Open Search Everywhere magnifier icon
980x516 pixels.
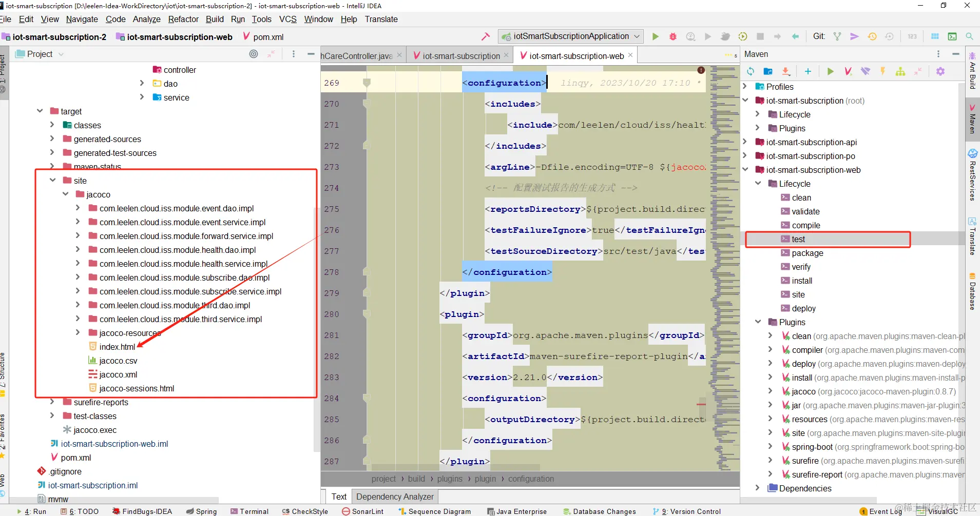click(x=969, y=36)
